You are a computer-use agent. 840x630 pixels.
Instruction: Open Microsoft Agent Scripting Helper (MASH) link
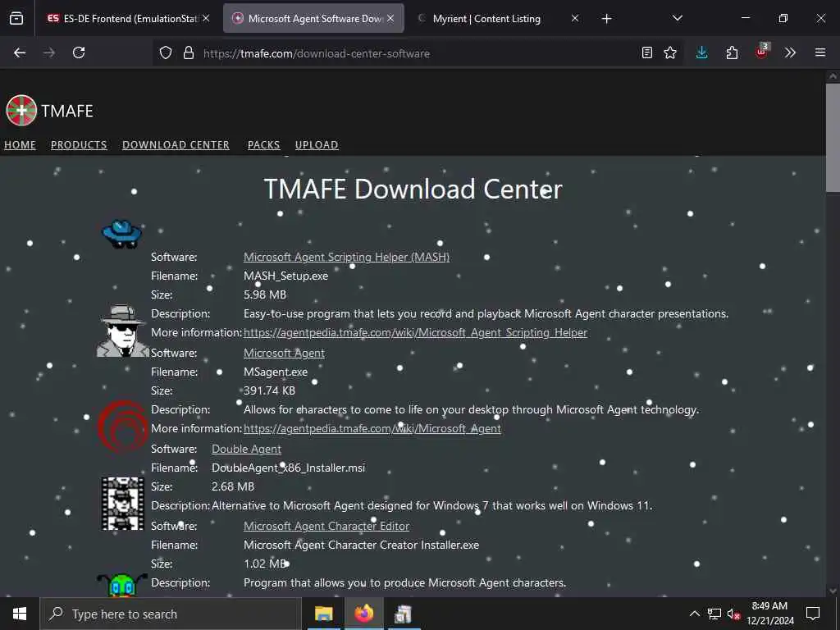click(x=346, y=257)
